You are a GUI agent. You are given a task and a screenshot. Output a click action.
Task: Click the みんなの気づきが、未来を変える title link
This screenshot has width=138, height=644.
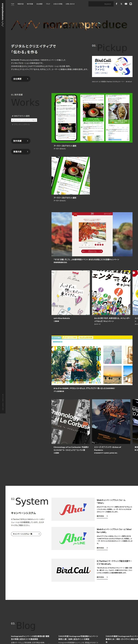click(x=112, y=320)
